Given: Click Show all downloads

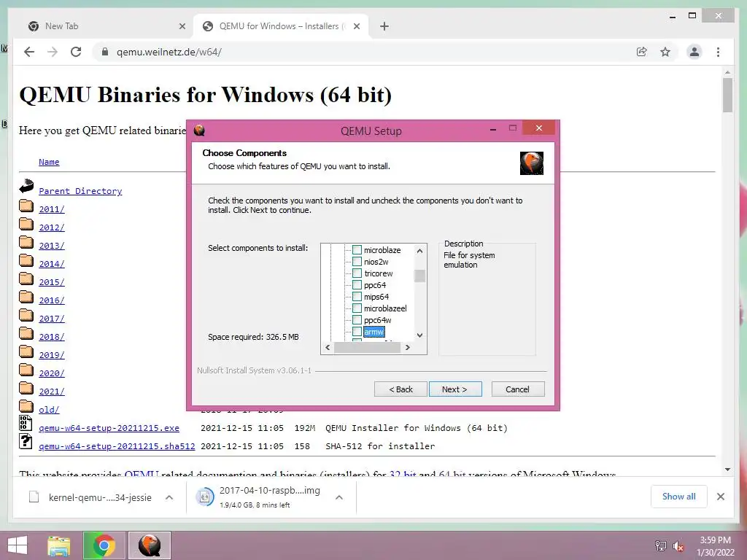Looking at the screenshot, I should pyautogui.click(x=679, y=497).
